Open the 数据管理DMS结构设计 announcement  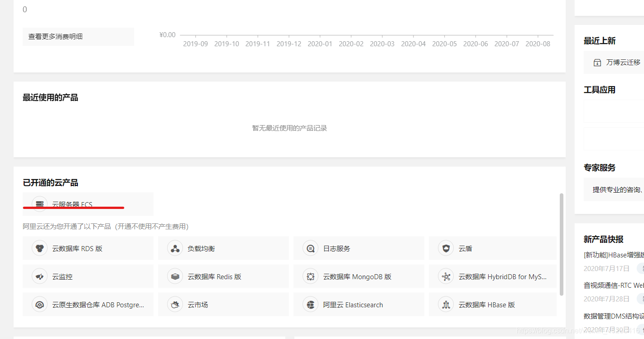tap(612, 315)
